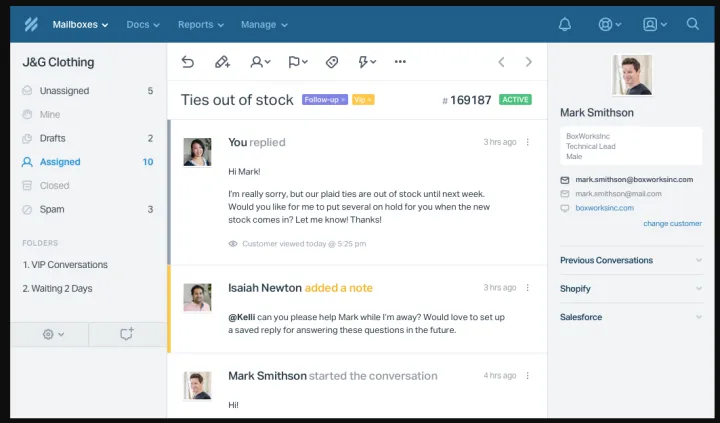Click the tag icon in toolbar

[x=332, y=62]
